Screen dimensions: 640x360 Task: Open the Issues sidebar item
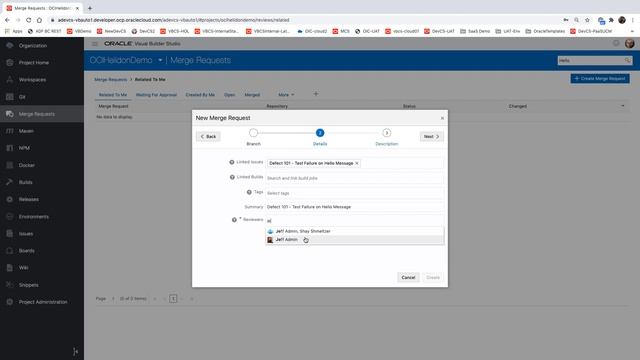[26, 234]
